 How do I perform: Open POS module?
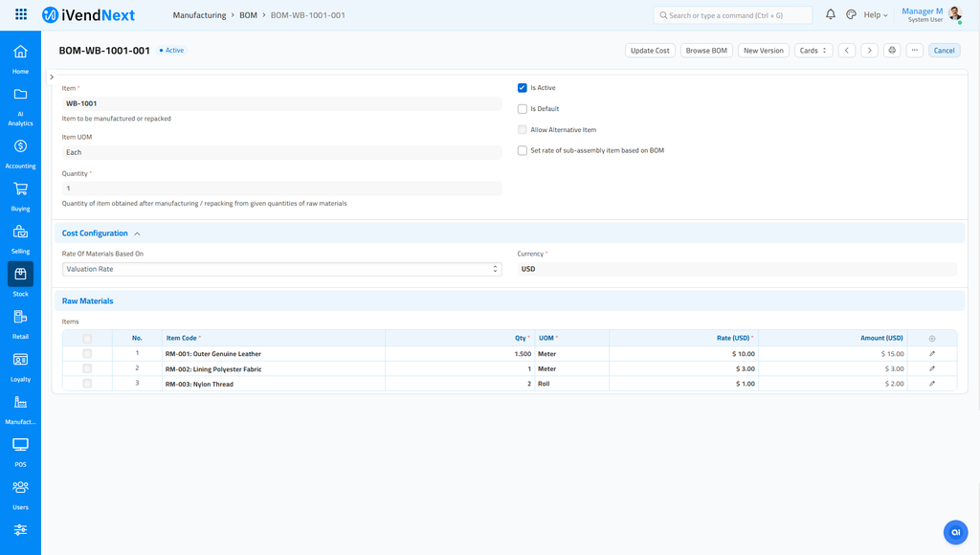coord(21,453)
